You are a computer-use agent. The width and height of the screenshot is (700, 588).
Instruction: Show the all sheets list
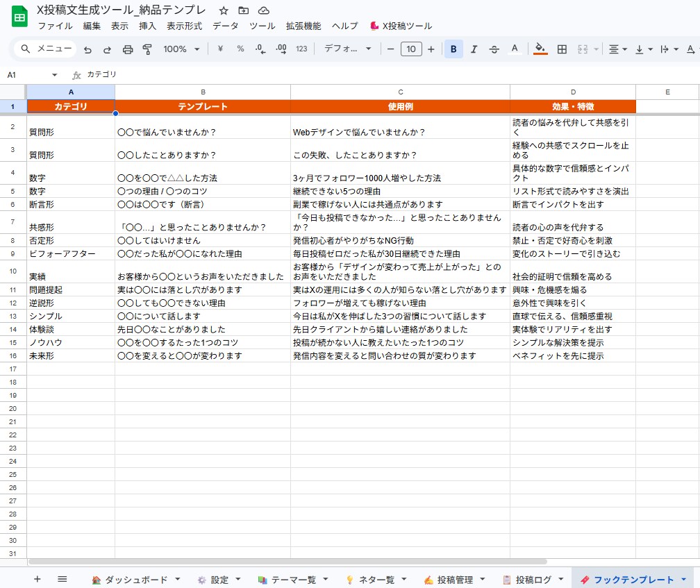click(x=62, y=579)
